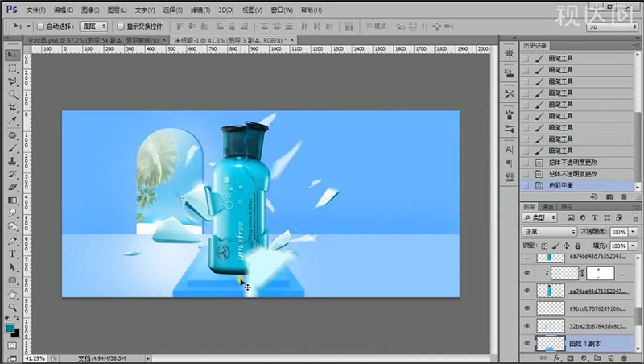Switch to the 路径 tab
This screenshot has height=364, width=644.
(x=567, y=207)
